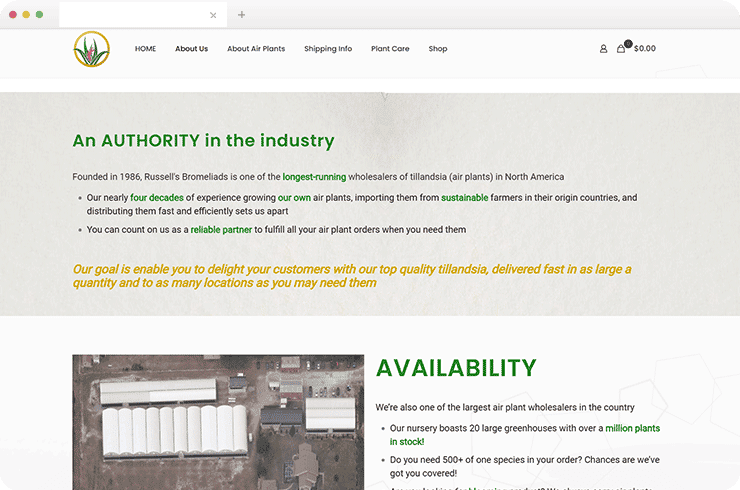This screenshot has height=490, width=740.
Task: Click the Russell's Bromeliads logo
Action: [91, 49]
